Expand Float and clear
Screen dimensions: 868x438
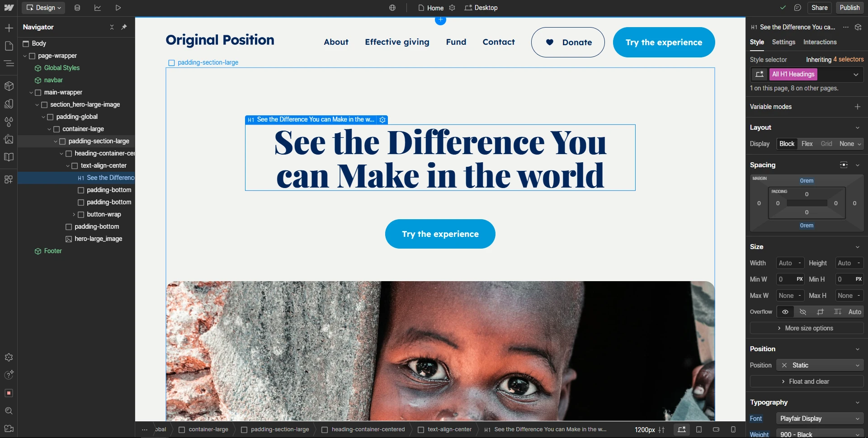[807, 381]
